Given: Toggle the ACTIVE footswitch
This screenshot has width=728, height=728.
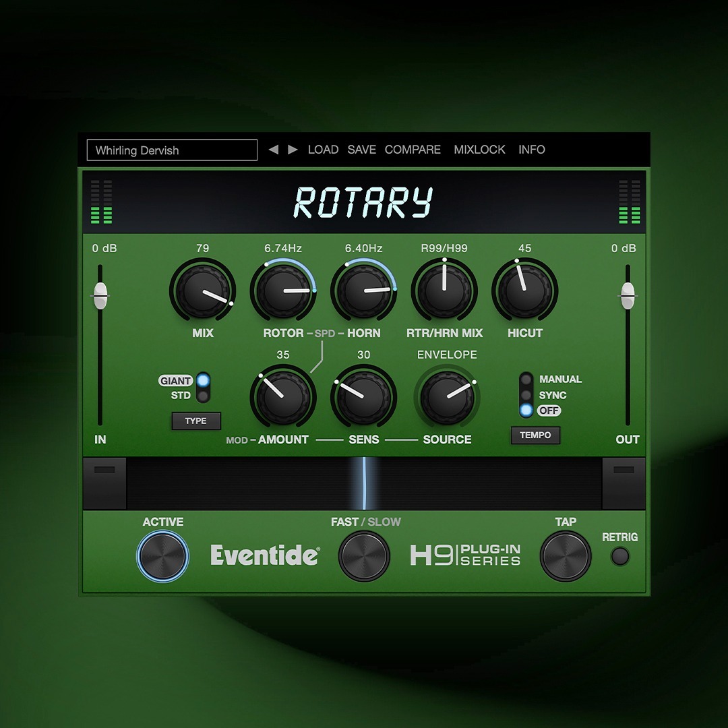Looking at the screenshot, I should click(x=162, y=555).
